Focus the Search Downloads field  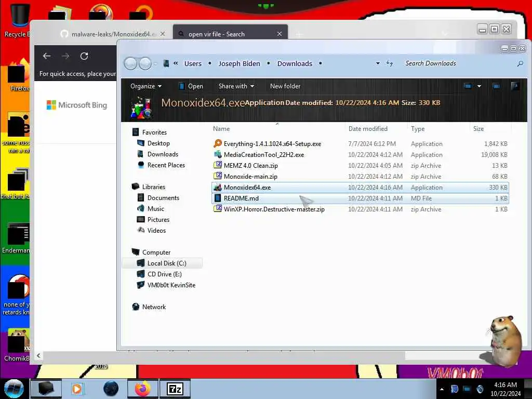[x=458, y=63]
